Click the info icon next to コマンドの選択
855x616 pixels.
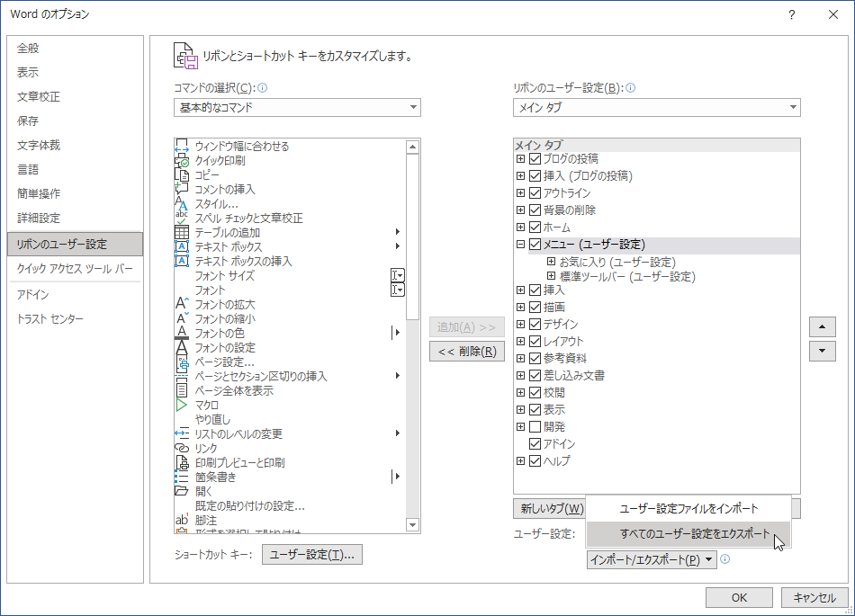click(x=262, y=88)
